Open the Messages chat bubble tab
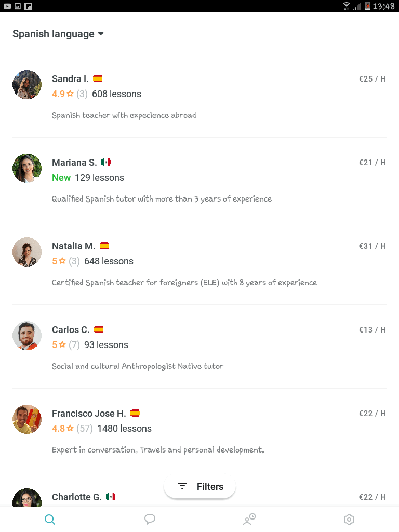Screen dimensions: 399x532 (x=150, y=519)
